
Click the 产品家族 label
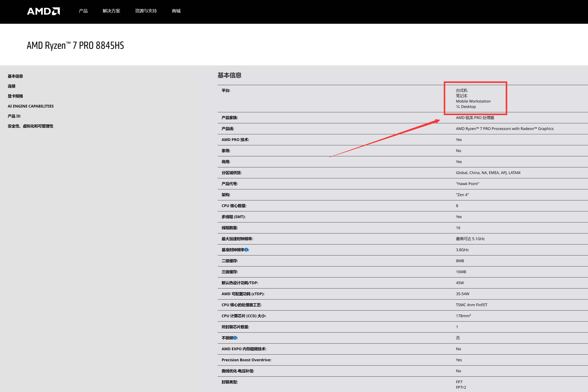pos(229,118)
